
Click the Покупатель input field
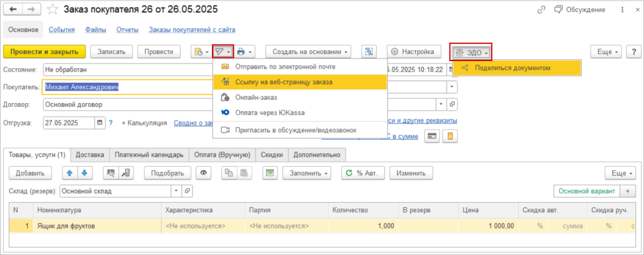click(126, 87)
